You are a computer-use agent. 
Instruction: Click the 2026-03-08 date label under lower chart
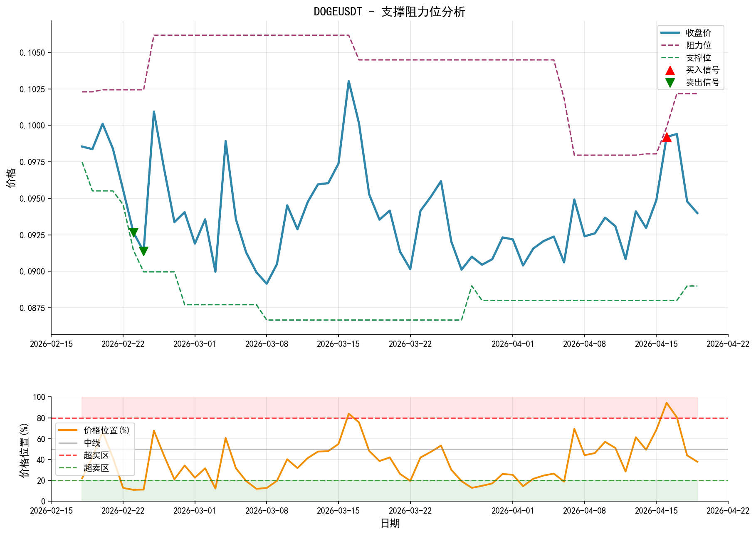click(x=267, y=511)
